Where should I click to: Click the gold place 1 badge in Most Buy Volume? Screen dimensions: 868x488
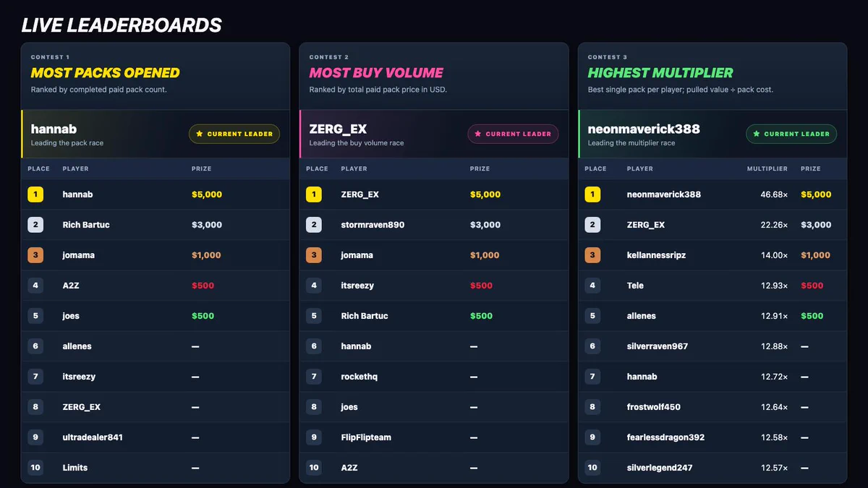pos(314,194)
